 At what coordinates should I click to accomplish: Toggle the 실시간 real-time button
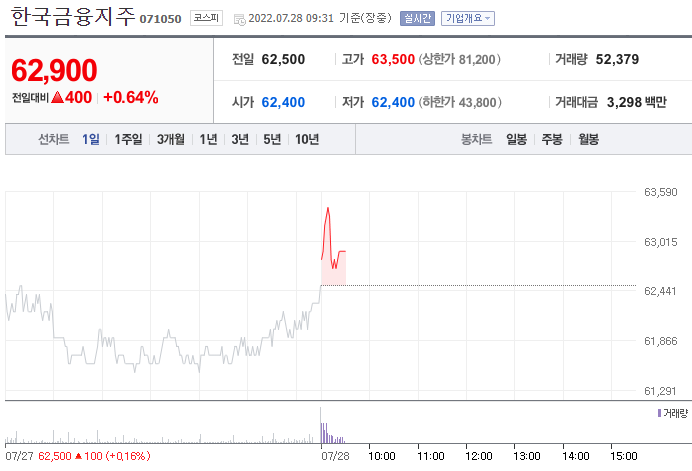pyautogui.click(x=417, y=19)
